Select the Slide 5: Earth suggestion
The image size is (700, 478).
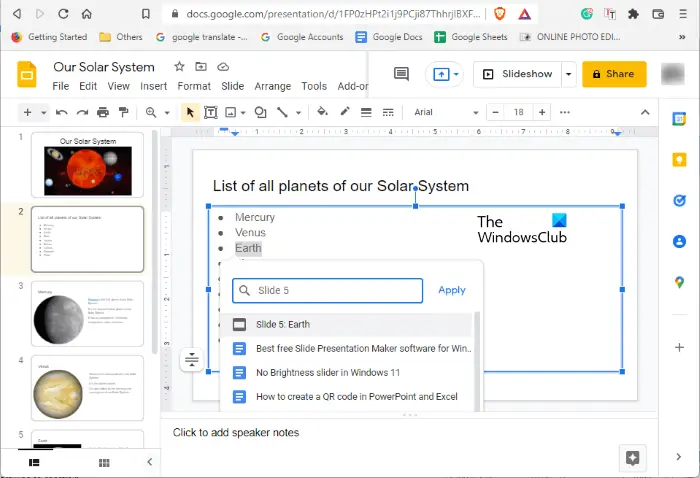click(346, 324)
